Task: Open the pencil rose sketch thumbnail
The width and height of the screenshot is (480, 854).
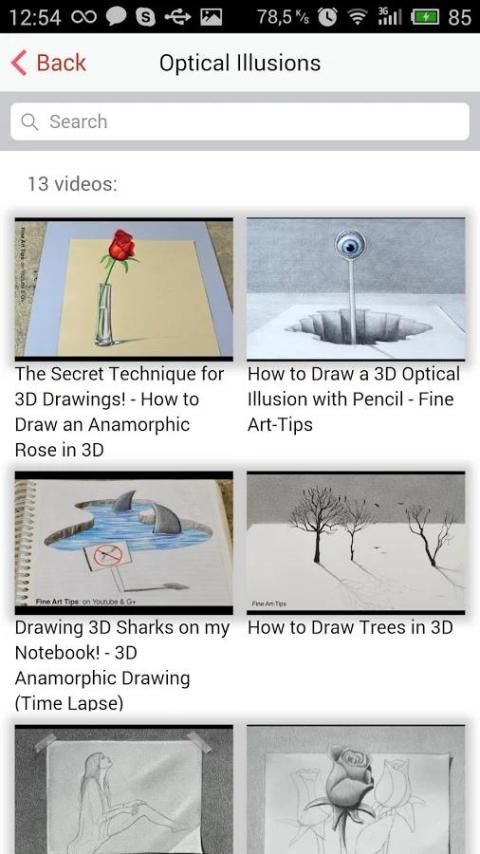Action: (x=356, y=789)
